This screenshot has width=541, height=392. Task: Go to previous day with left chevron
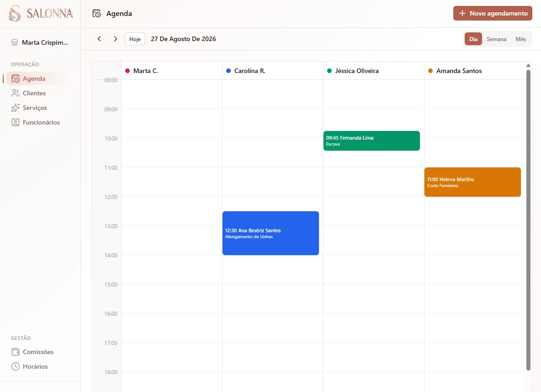pos(99,39)
